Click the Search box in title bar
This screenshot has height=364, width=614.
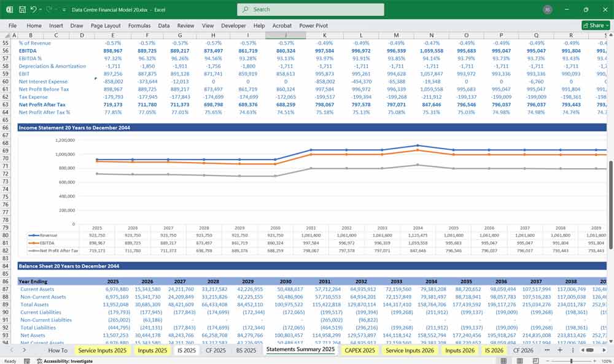(x=310, y=9)
